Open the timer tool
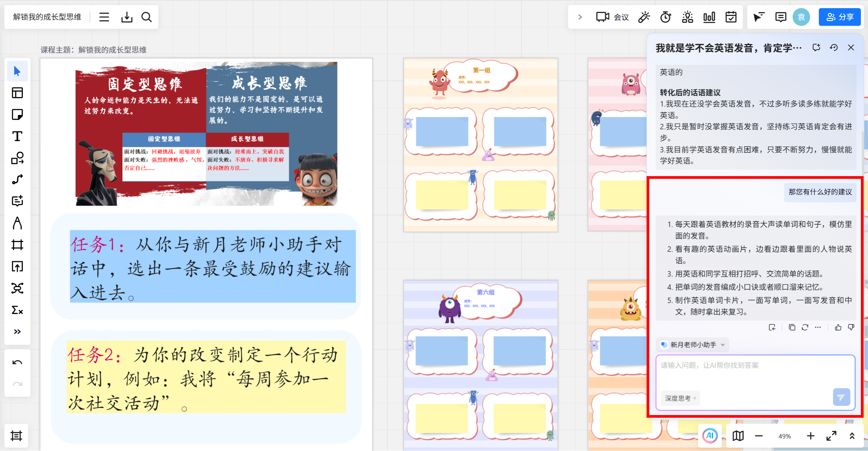The image size is (868, 451). (666, 17)
